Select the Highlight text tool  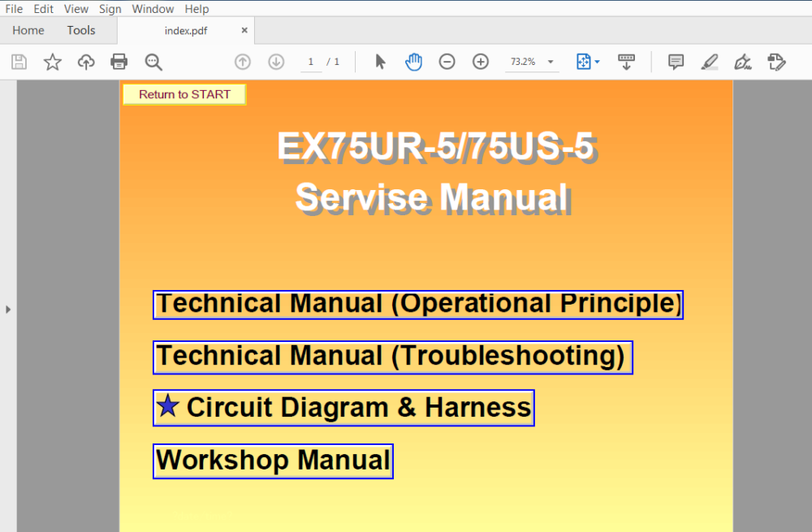pos(710,63)
